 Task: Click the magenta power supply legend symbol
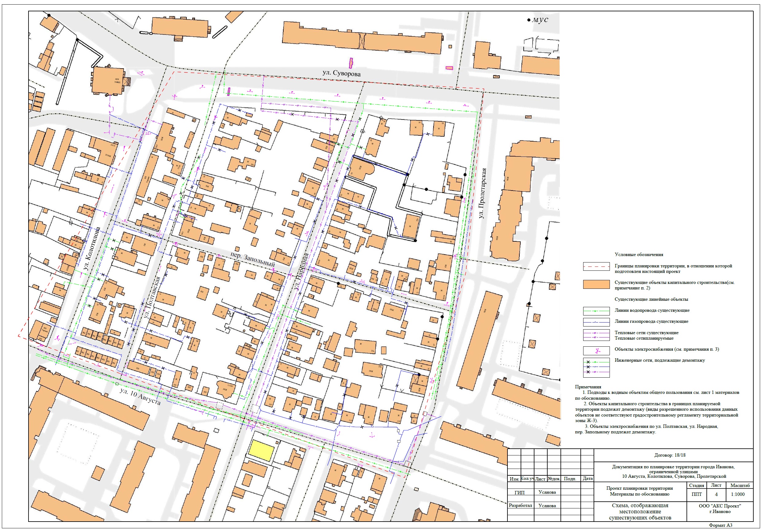click(596, 351)
